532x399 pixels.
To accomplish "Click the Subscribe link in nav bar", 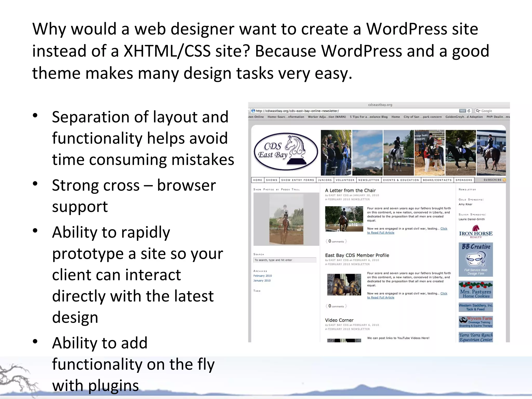I will point(492,180).
